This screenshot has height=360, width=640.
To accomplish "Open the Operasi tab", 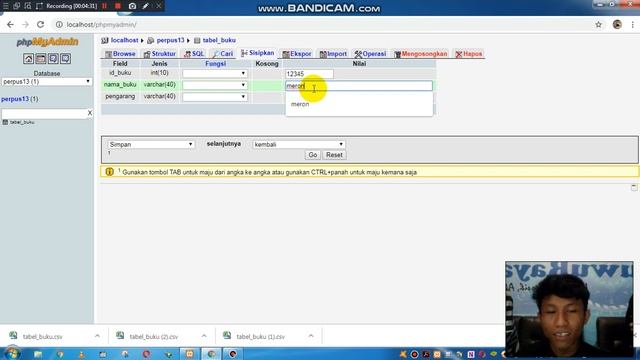I will tap(370, 54).
